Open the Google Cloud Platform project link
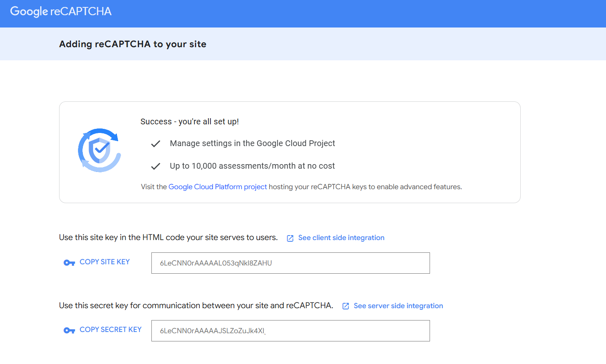606x364 pixels. coord(217,187)
